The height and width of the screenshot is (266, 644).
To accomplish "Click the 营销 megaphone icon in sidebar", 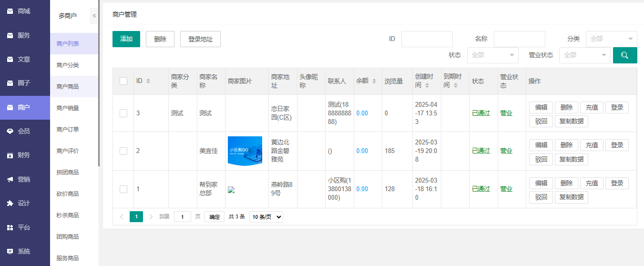I will (x=10, y=179).
